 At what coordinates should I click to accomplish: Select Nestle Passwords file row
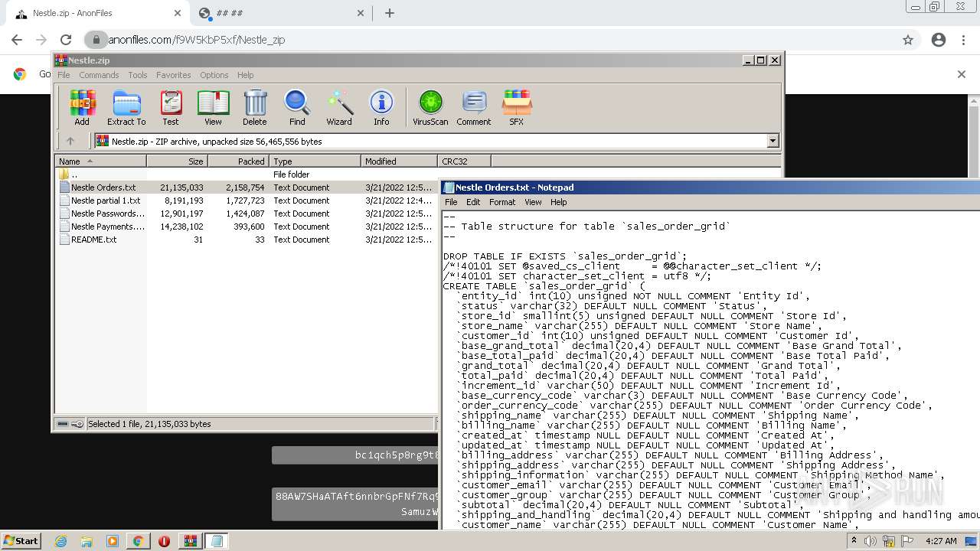[247, 214]
